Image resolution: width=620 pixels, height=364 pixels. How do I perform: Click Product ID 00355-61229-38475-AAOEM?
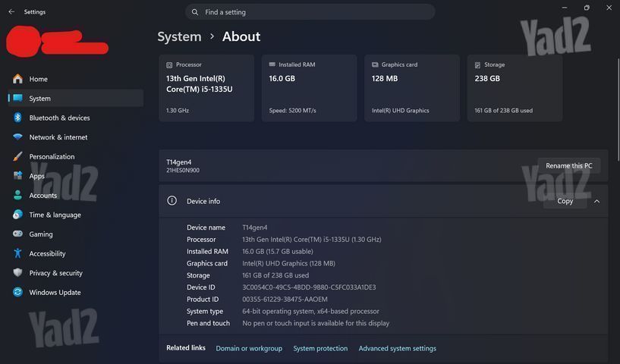285,300
